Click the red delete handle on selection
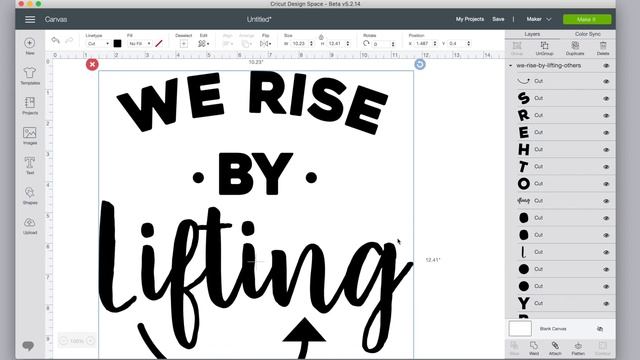Viewport: 640px width, 360px height. click(x=92, y=64)
